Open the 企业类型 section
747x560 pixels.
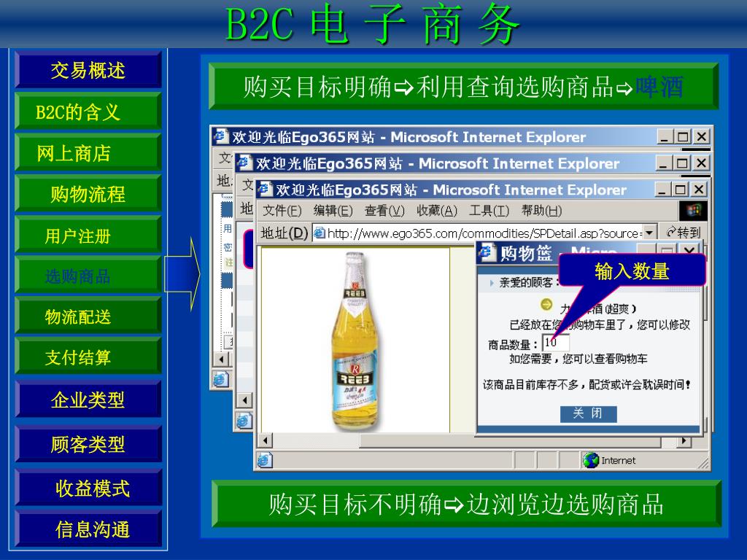[x=88, y=400]
